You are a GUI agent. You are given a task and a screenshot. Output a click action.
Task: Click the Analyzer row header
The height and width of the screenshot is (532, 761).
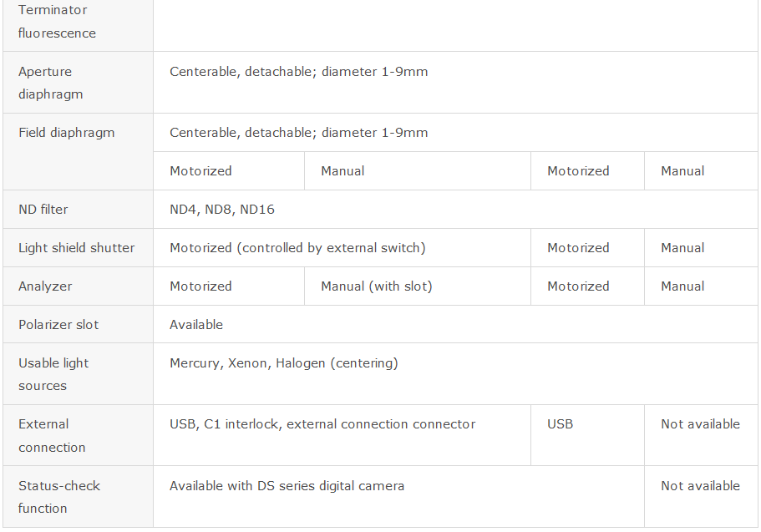pos(79,286)
